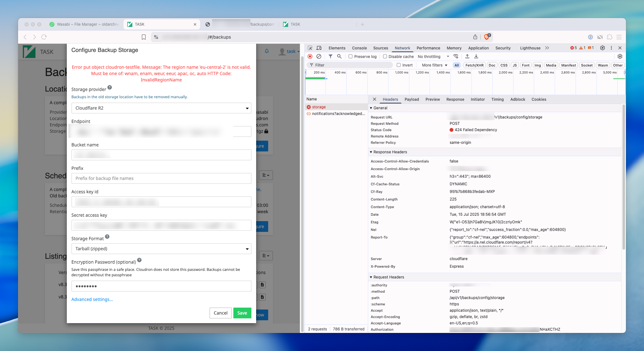Click the Encryption Password help icon
The height and width of the screenshot is (351, 644).
tap(139, 260)
